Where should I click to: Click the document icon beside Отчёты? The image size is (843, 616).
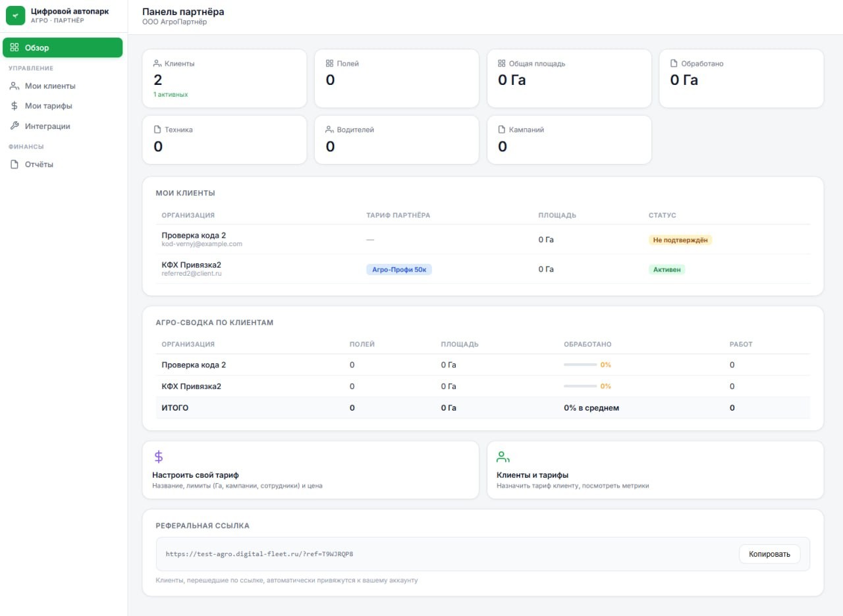(14, 165)
